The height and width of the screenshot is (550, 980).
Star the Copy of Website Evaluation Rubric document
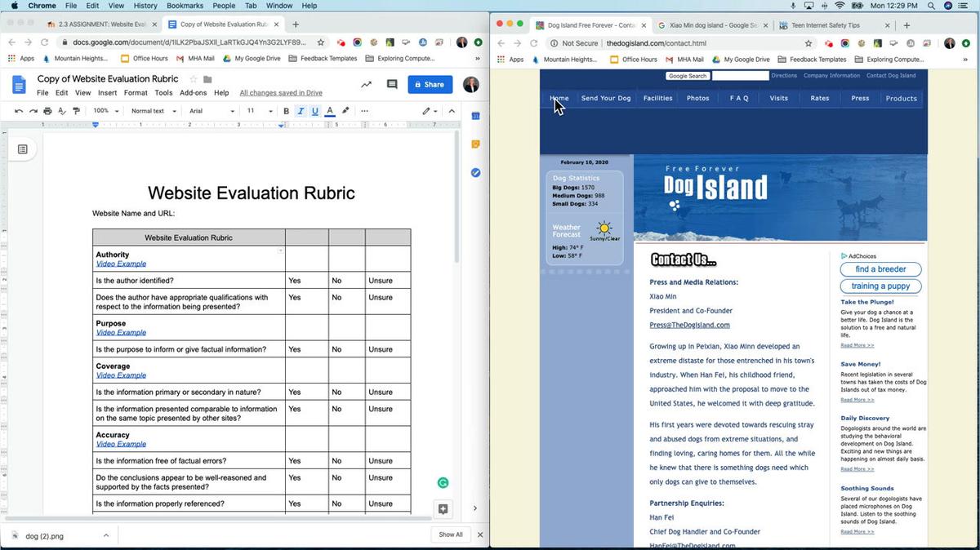[194, 79]
